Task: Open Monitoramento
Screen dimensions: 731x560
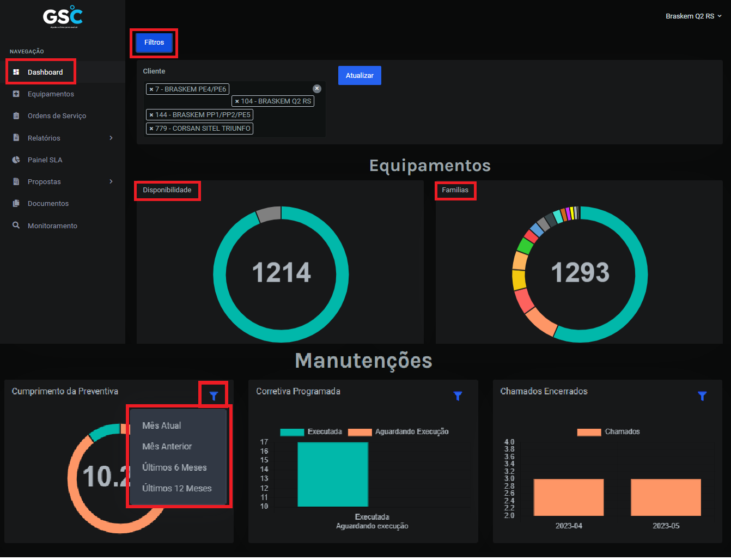Action: point(63,225)
